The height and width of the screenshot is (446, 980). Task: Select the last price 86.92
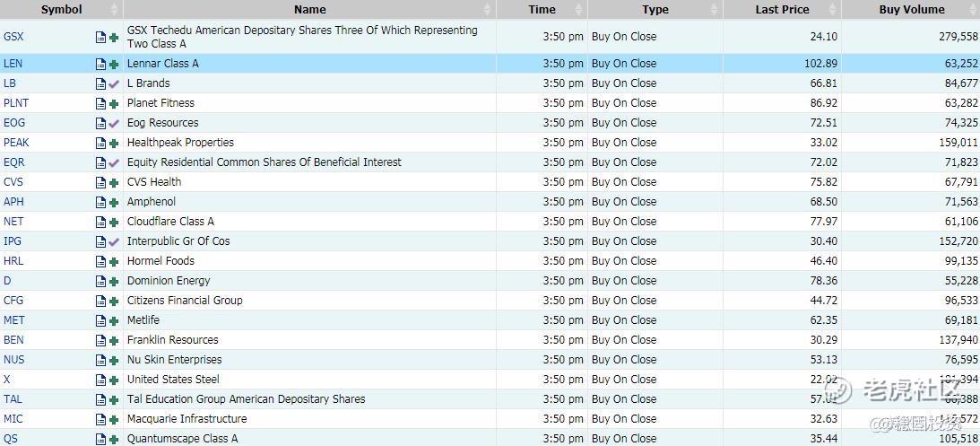pyautogui.click(x=824, y=103)
